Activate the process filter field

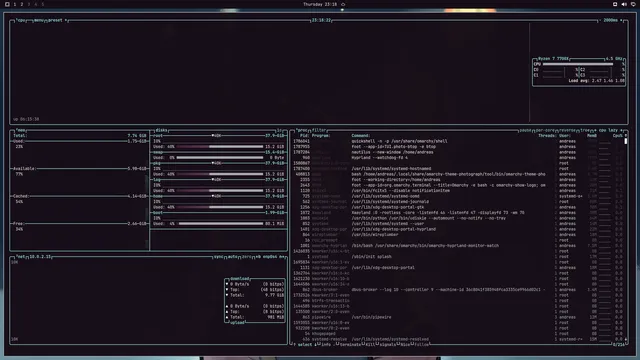pos(319,130)
